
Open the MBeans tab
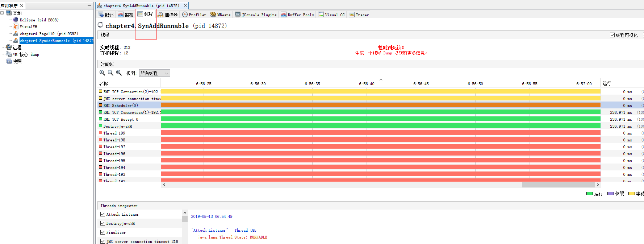[221, 15]
